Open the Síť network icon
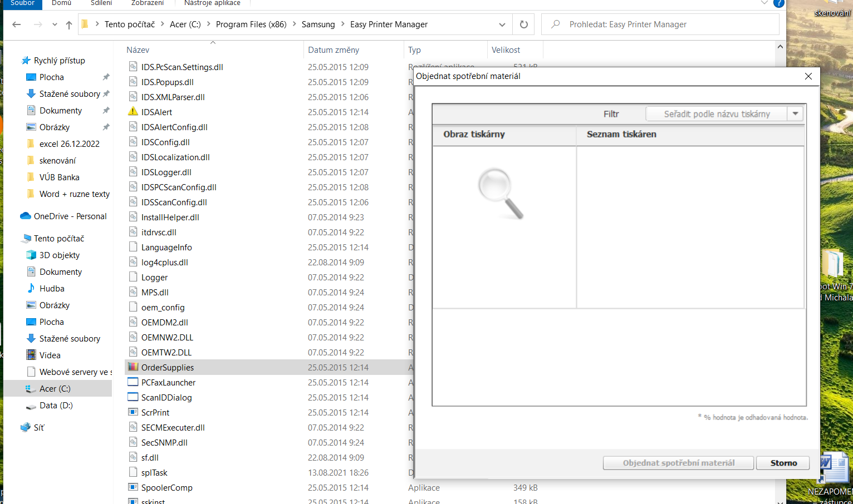Image resolution: width=853 pixels, height=504 pixels. tap(26, 427)
